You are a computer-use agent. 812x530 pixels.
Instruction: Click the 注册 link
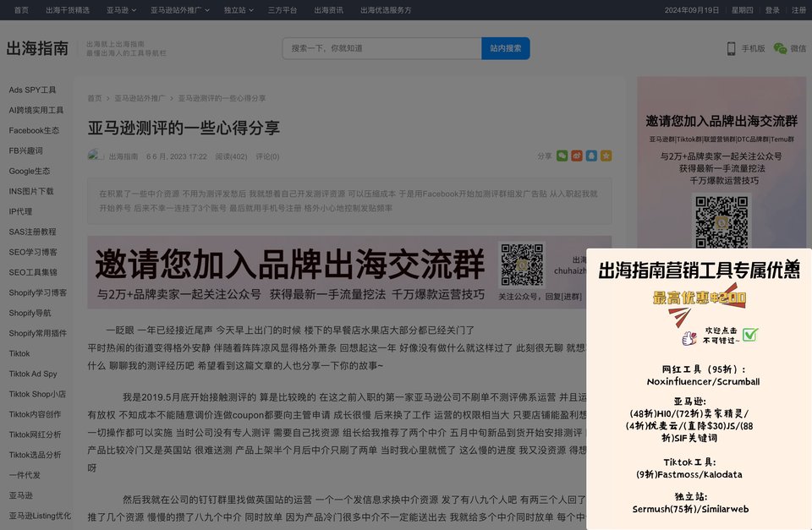pos(798,10)
